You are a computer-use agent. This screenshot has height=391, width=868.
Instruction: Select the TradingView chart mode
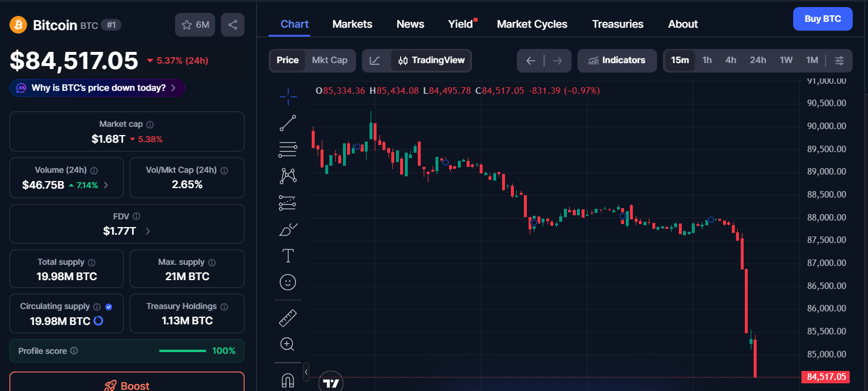[431, 60]
